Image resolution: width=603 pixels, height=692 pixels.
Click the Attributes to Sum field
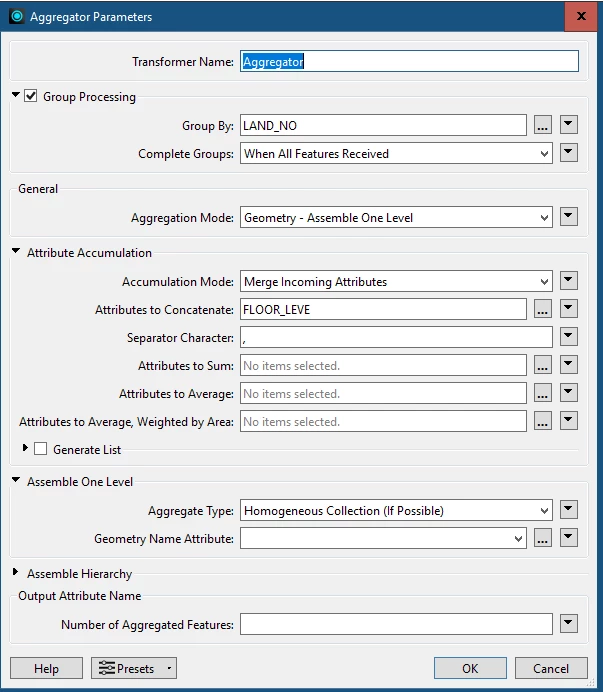coord(383,365)
